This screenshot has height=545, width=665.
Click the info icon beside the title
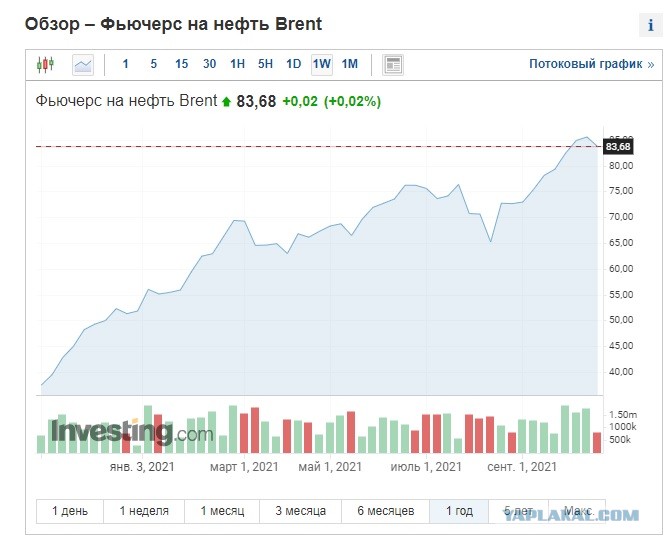(x=651, y=25)
